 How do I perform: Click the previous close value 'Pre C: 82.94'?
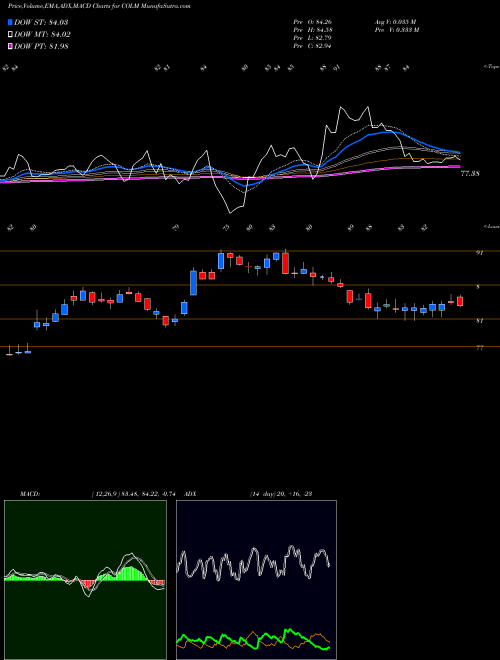(312, 46)
